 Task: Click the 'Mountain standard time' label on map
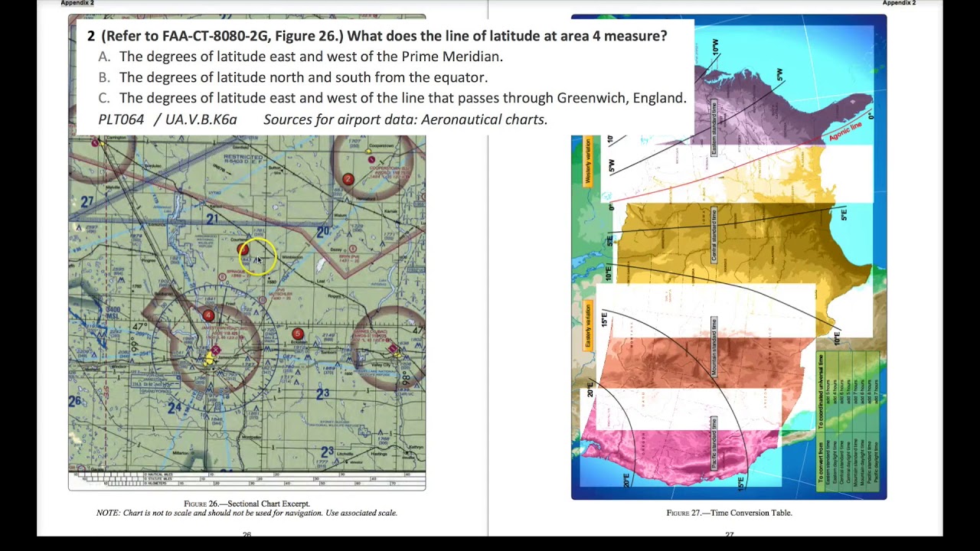click(x=714, y=346)
